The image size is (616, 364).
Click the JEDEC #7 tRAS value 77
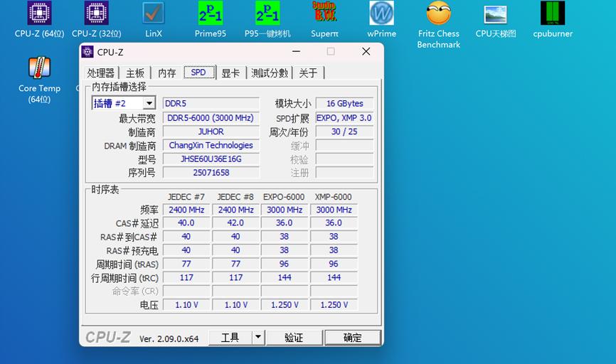click(x=186, y=264)
